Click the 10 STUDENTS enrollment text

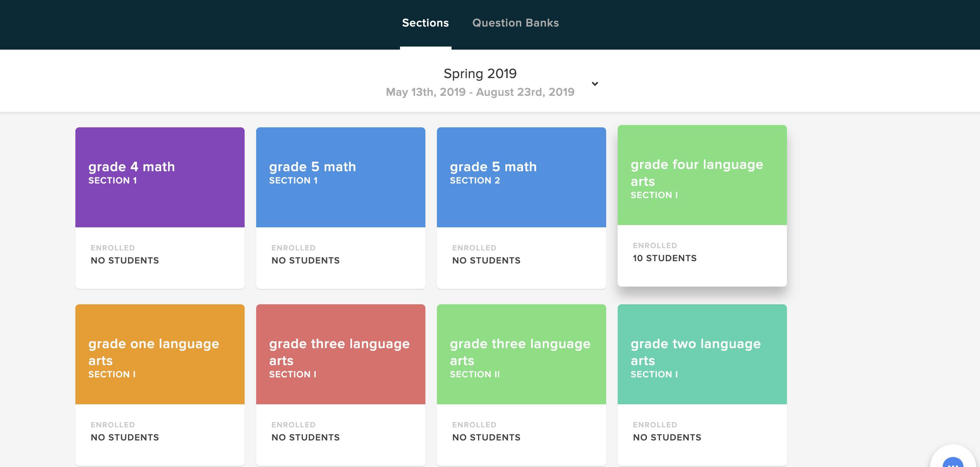(x=665, y=258)
